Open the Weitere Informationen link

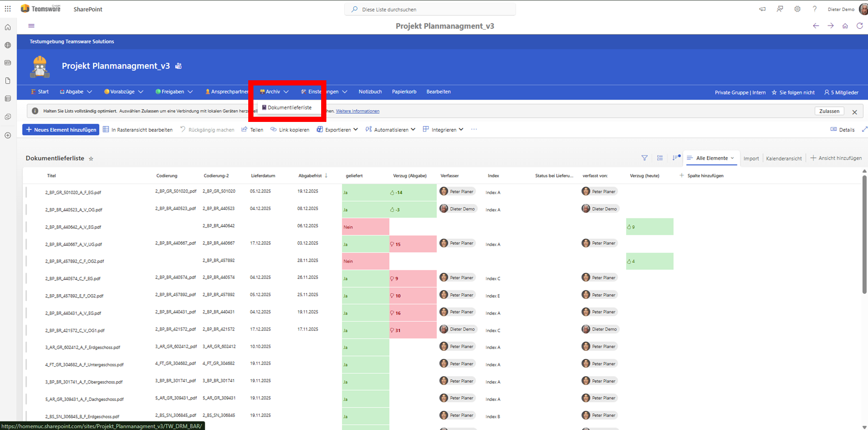point(357,111)
